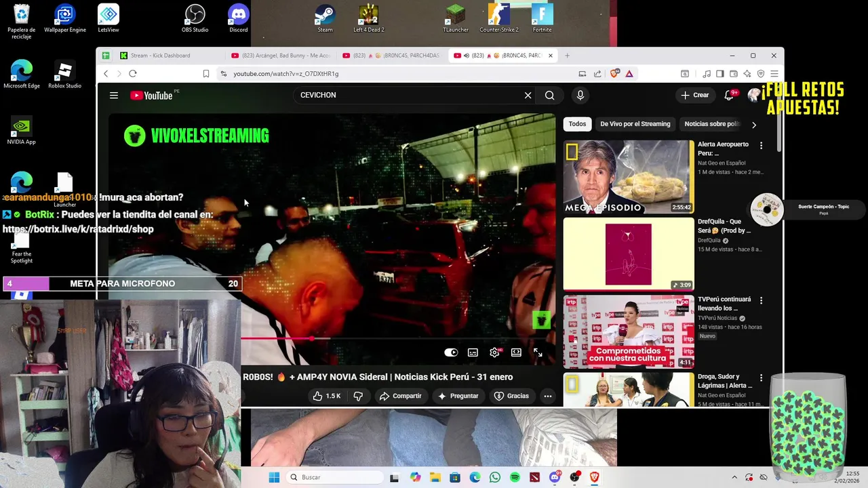This screenshot has width=868, height=488.
Task: Open options for Alerta Aeropuerto video
Action: [761, 146]
